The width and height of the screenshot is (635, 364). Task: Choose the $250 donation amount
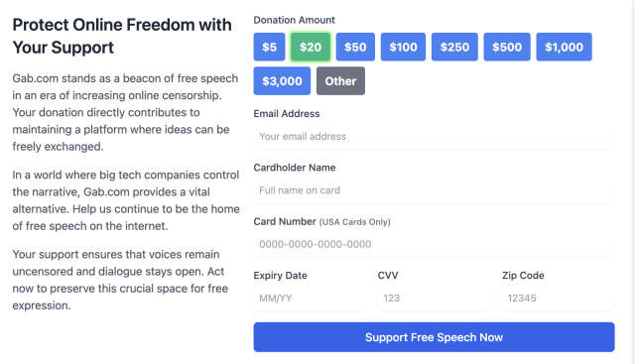pos(454,47)
